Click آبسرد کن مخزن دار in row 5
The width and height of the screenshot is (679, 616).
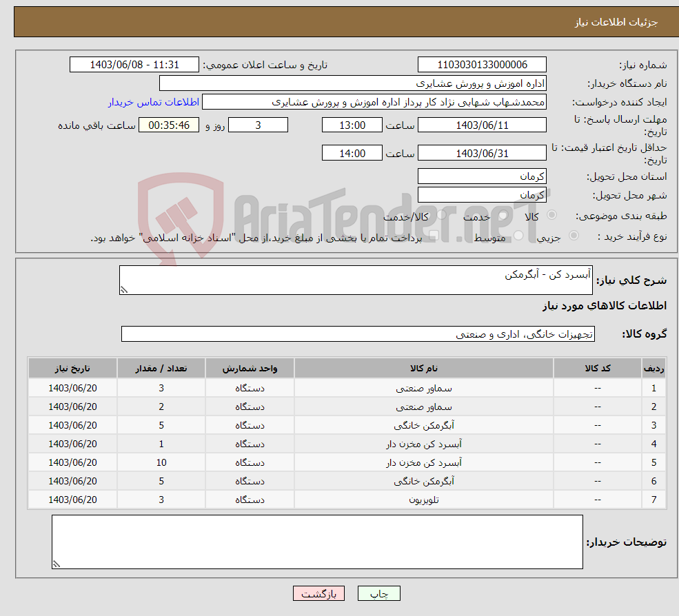pos(423,463)
